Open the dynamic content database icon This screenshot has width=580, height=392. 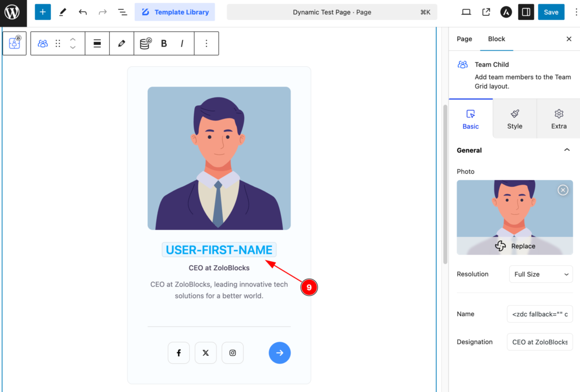(146, 44)
